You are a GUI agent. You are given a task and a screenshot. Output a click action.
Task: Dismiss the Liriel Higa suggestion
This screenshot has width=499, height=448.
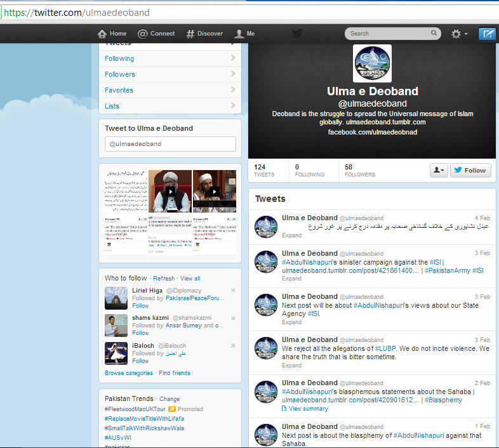233,291
